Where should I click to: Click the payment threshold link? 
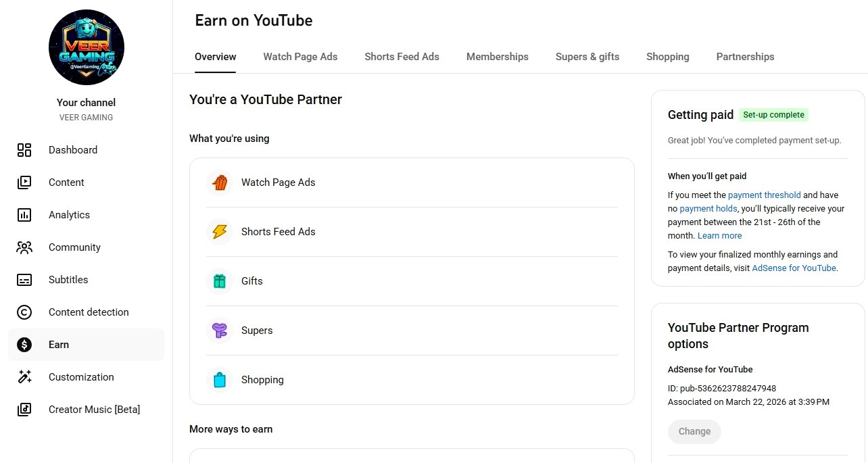[x=764, y=195]
